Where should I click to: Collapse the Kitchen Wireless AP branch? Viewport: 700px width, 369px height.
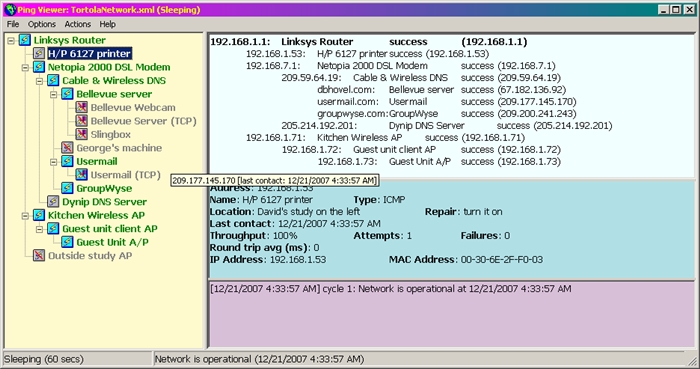pos(25,216)
